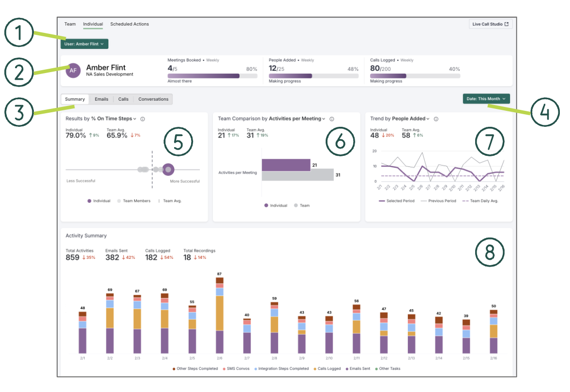Click info icon beside Activities per Meeting

pos(331,119)
